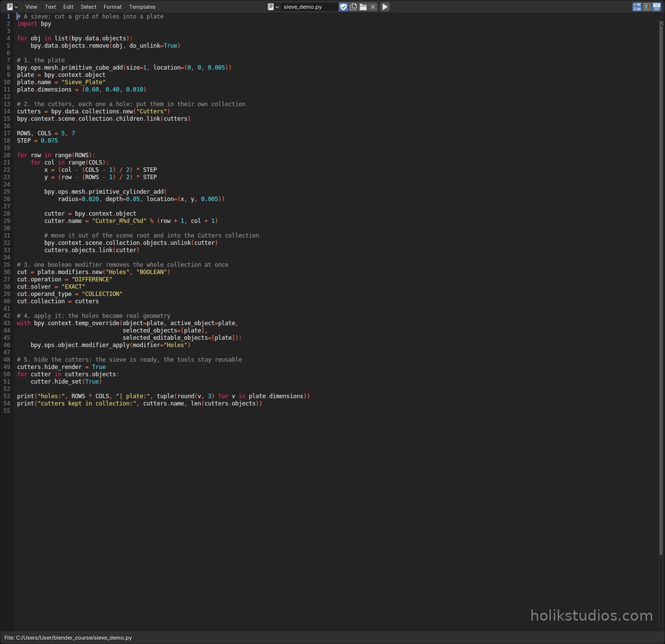The height and width of the screenshot is (644, 665).
Task: Run the script with play button
Action: (x=385, y=7)
